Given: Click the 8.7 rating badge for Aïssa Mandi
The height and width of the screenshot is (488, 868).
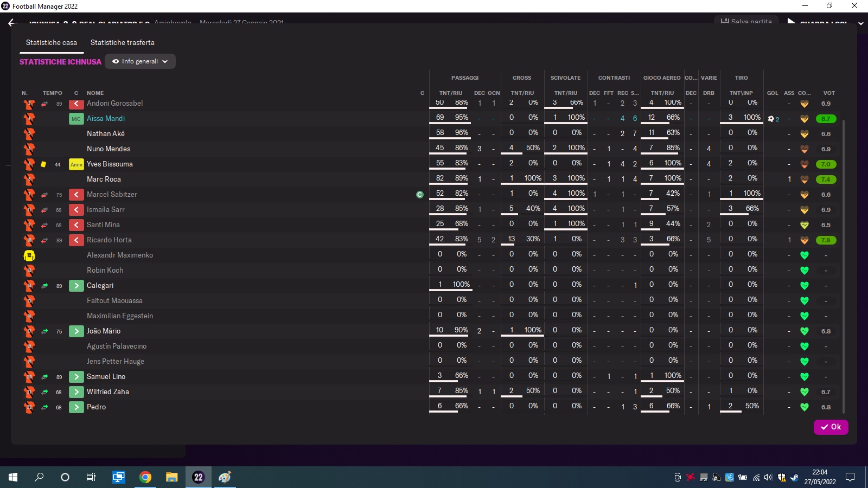Looking at the screenshot, I should click(826, 119).
